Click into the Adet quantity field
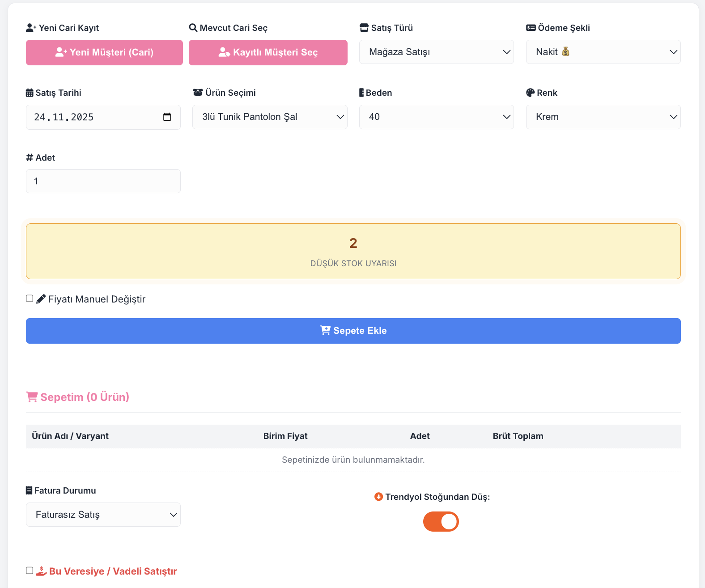The height and width of the screenshot is (588, 705). [x=103, y=181]
